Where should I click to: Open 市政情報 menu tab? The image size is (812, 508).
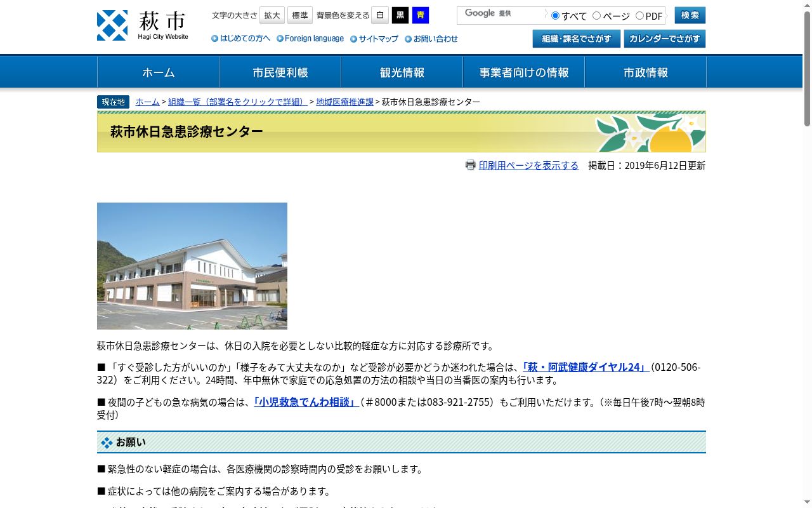(645, 72)
